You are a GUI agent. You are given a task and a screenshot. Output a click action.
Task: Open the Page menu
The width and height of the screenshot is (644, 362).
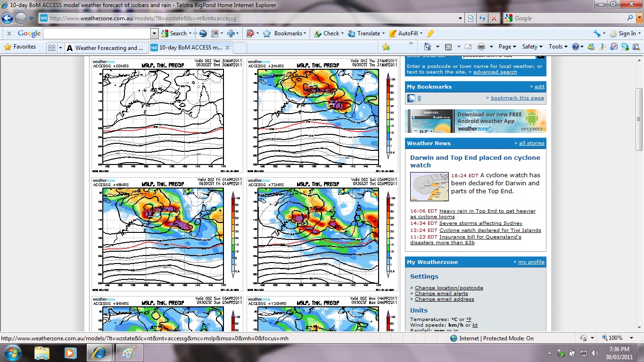pos(507,47)
